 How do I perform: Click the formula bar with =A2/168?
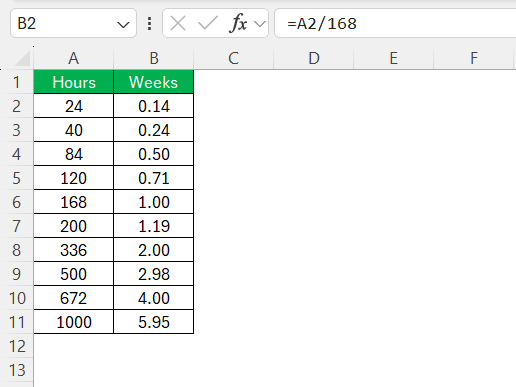(x=395, y=23)
